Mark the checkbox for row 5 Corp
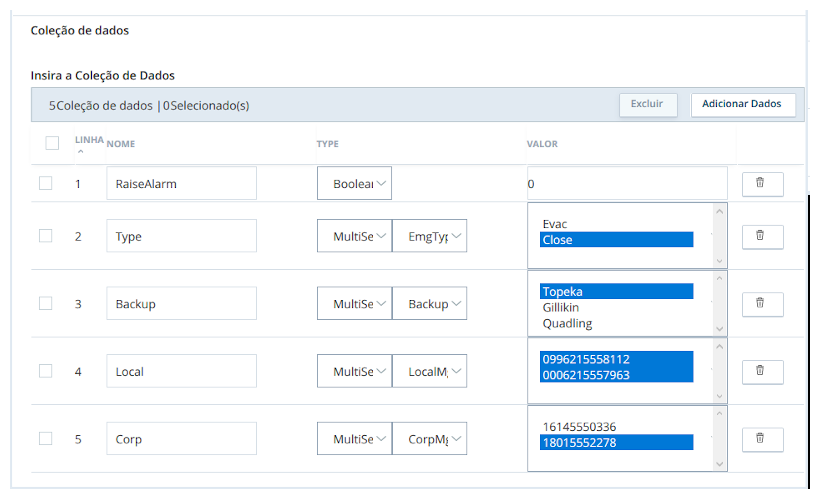The width and height of the screenshot is (816, 501). point(45,439)
